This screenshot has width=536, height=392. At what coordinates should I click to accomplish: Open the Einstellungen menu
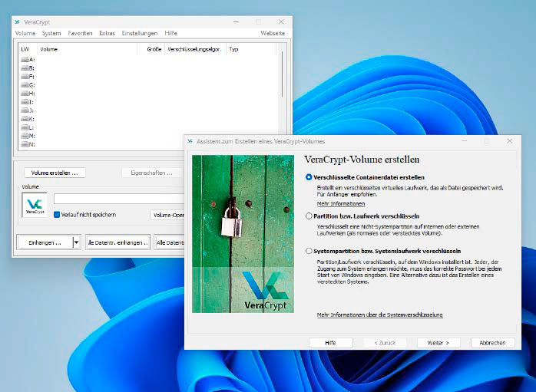coord(140,33)
